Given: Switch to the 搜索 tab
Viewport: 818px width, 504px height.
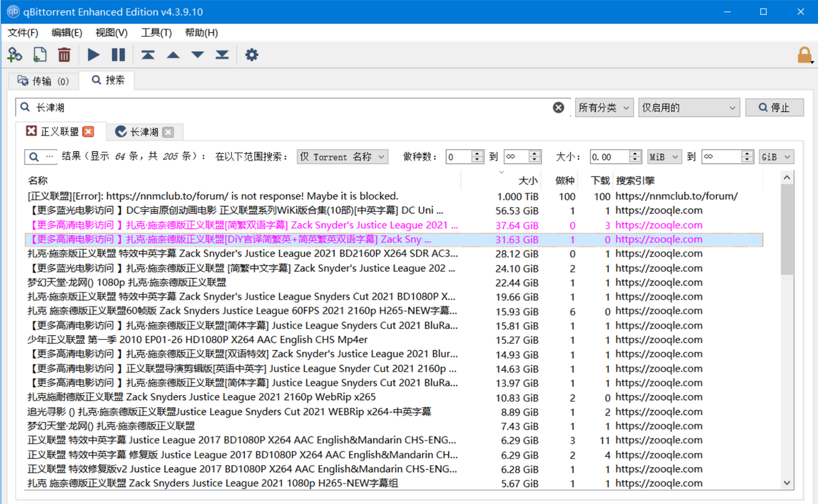Looking at the screenshot, I should (x=108, y=80).
